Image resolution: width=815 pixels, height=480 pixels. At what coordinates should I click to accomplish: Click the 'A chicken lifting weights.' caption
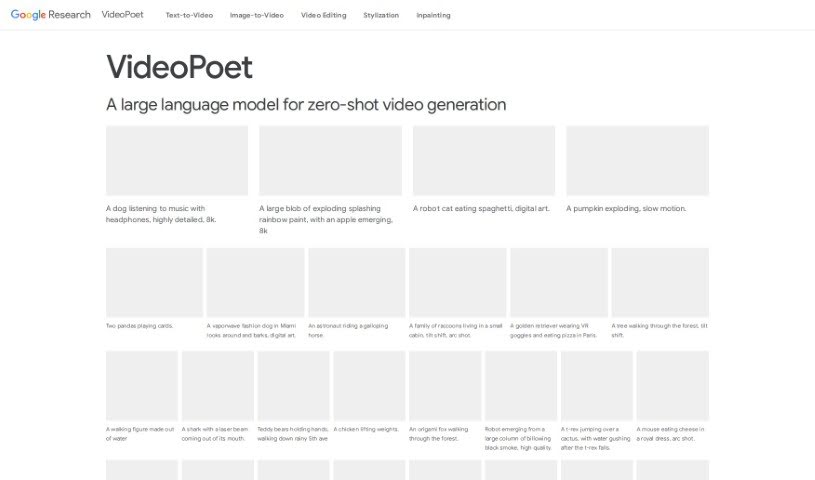coord(366,429)
